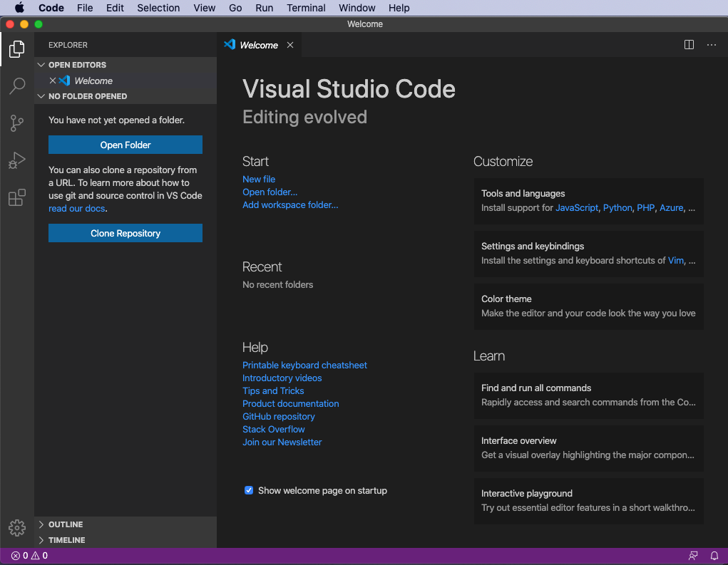Open the Extensions view
Viewport: 728px width, 565px height.
click(17, 197)
